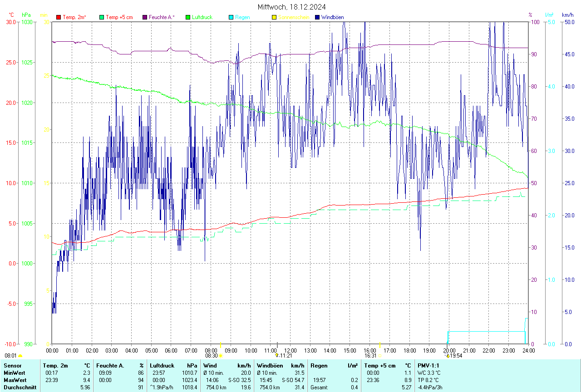Select maximum pressure value 1023.4
Screen dimensions: 581x392
click(x=190, y=380)
